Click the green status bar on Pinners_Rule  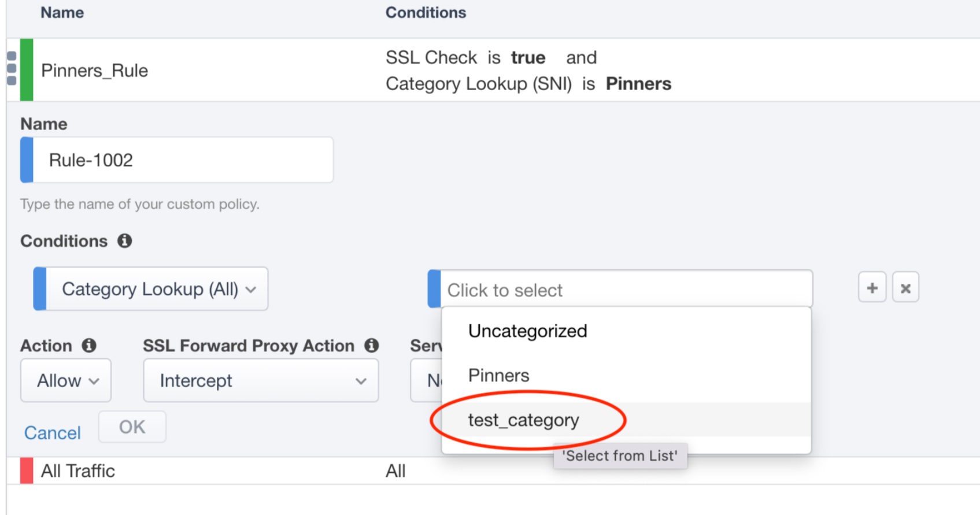(x=26, y=71)
